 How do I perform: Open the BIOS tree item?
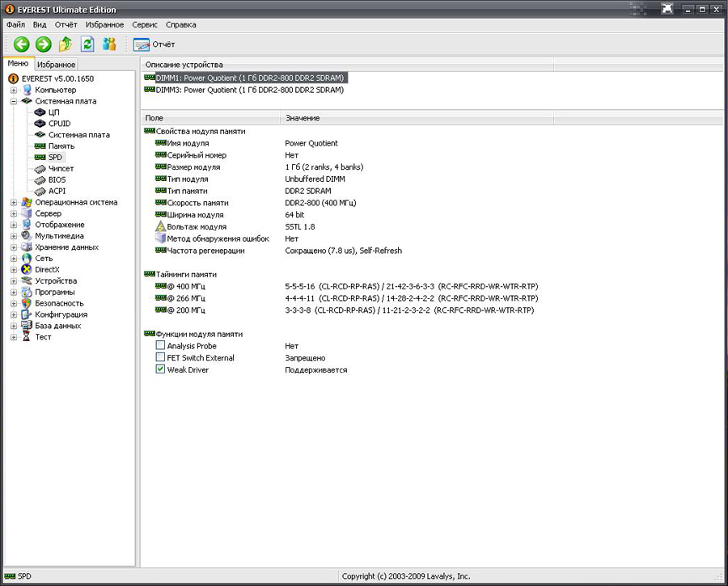(57, 179)
